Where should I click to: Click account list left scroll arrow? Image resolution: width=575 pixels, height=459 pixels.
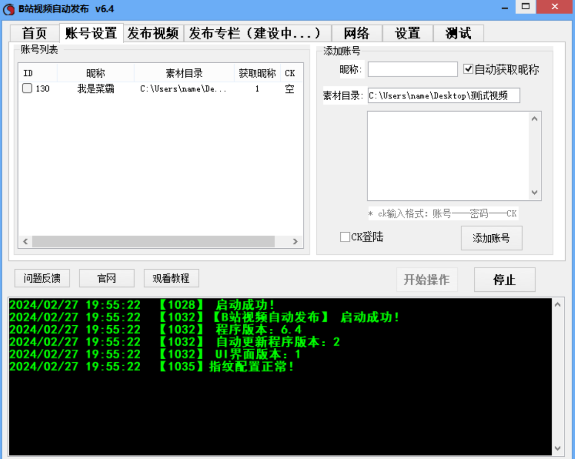pos(25,241)
